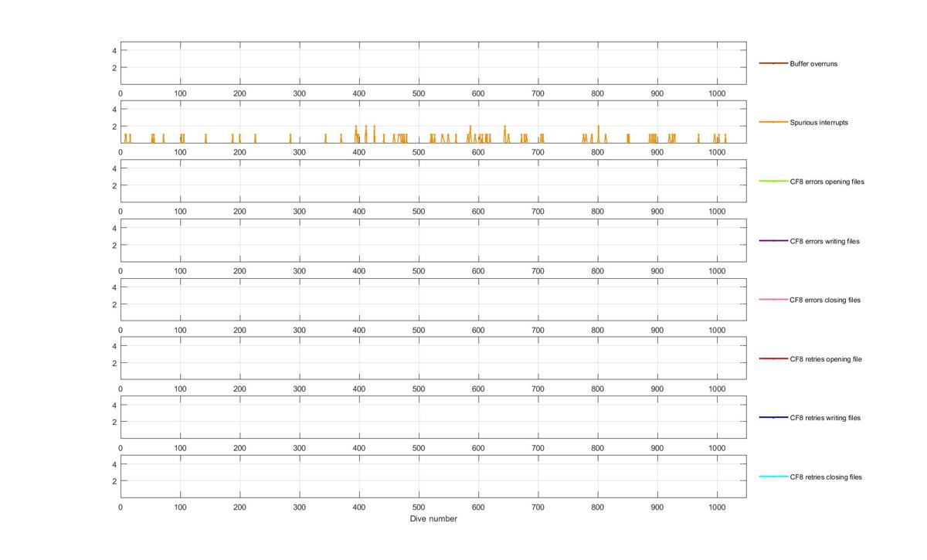The image size is (927, 560).
Task: Click the 500 tick below Buffer overruns plot
Action: (419, 93)
